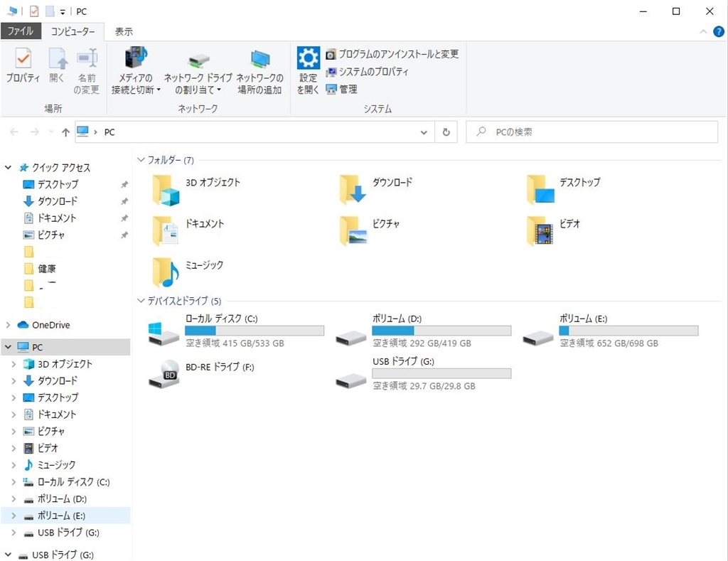The height and width of the screenshot is (561, 728).
Task: Select the ダウンロード folder in main pane
Action: (376, 189)
